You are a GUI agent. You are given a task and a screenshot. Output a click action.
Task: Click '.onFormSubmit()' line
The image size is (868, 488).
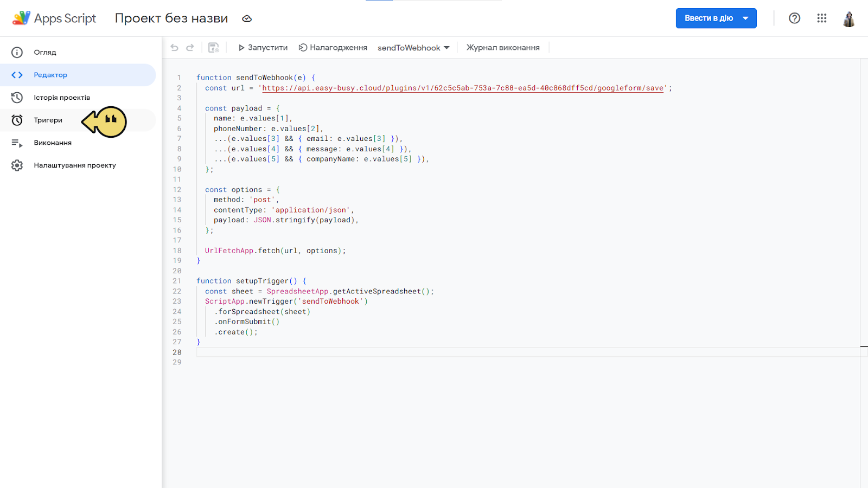247,322
